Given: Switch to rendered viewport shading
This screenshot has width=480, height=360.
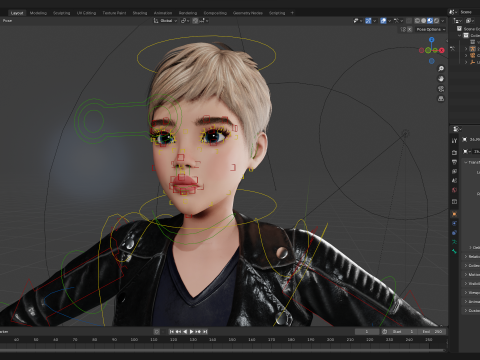Looking at the screenshot, I should click(436, 21).
